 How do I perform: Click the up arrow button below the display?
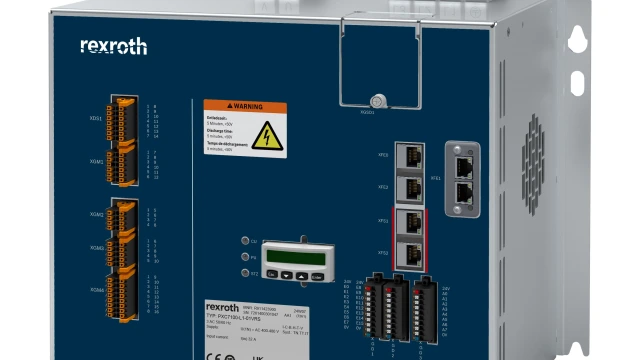click(x=302, y=276)
